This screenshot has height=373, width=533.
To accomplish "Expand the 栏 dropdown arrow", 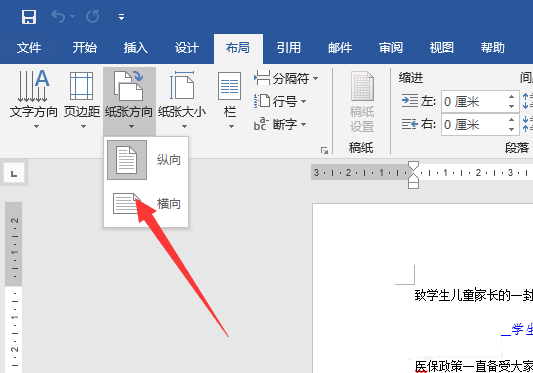I will point(231,126).
